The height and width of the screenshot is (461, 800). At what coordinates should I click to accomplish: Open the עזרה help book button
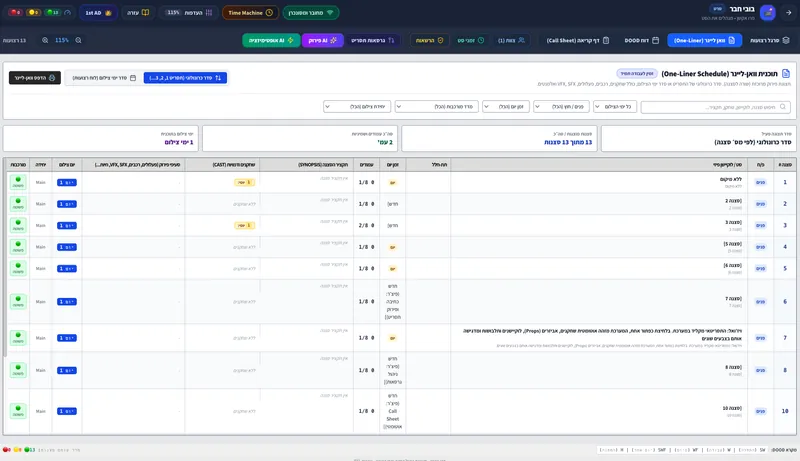[x=138, y=13]
